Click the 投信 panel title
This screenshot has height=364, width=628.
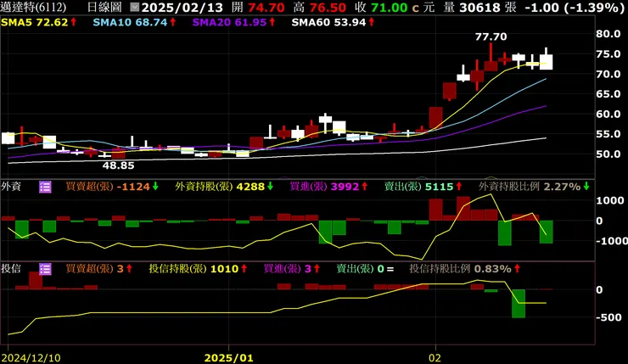pos(11,269)
